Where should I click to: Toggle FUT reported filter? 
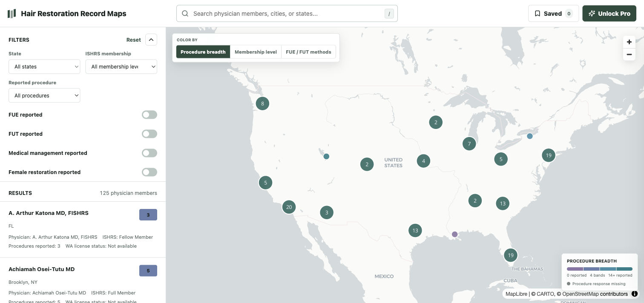point(149,134)
